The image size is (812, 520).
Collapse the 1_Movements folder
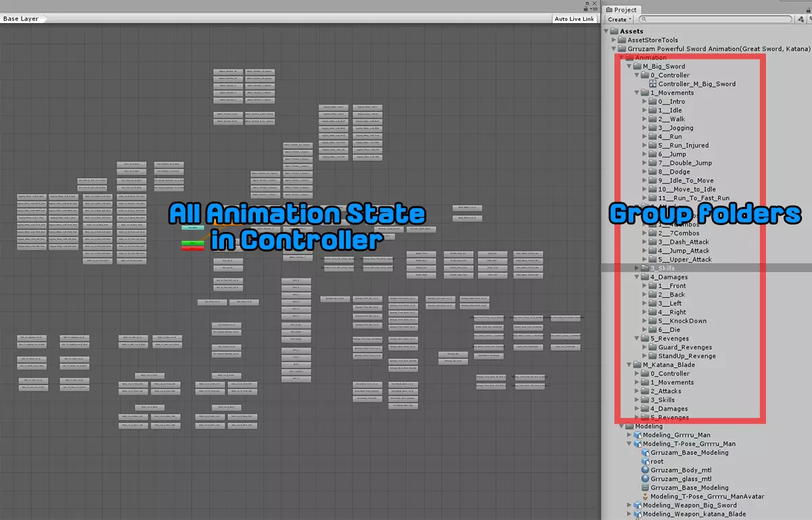637,93
